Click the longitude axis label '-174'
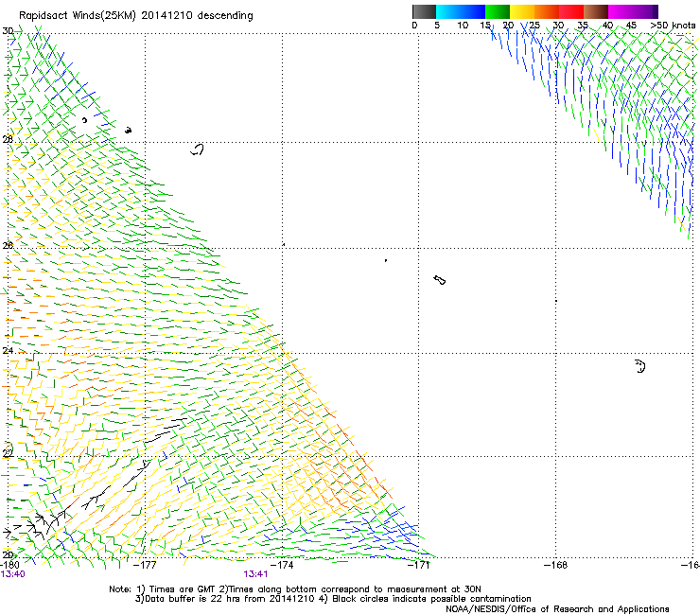The image size is (700, 615). pos(282,565)
